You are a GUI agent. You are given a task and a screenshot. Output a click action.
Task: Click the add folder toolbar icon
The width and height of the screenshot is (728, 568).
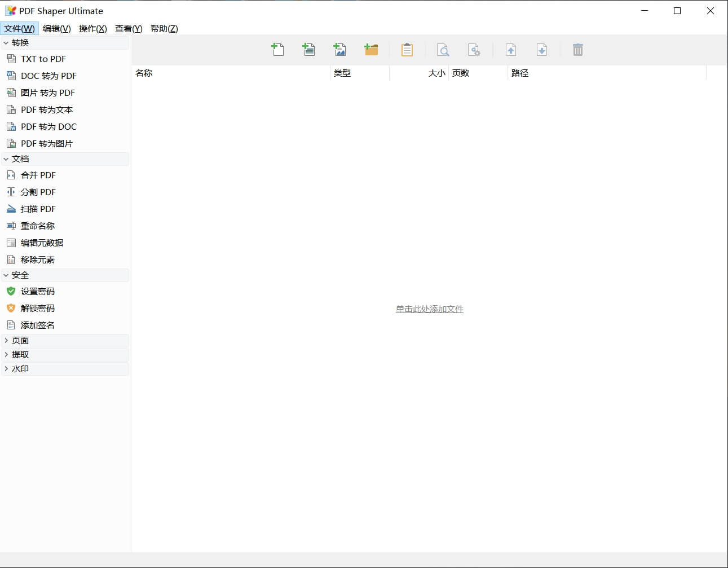(371, 50)
